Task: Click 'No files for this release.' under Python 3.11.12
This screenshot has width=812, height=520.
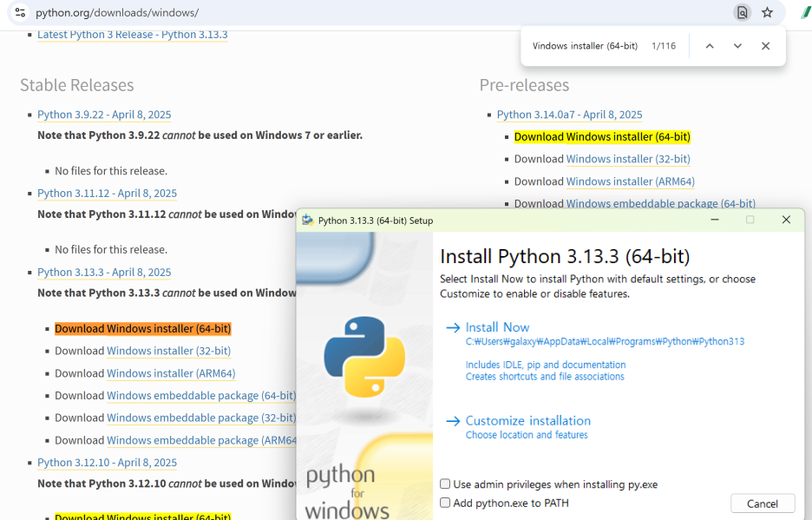Action: coord(111,250)
